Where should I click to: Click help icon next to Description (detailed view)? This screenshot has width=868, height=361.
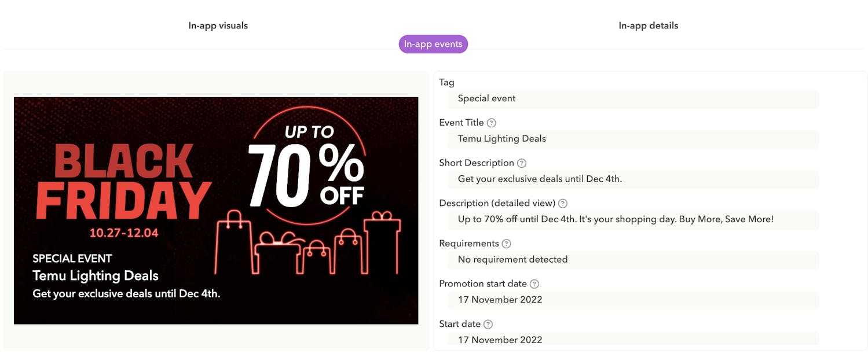(x=563, y=204)
